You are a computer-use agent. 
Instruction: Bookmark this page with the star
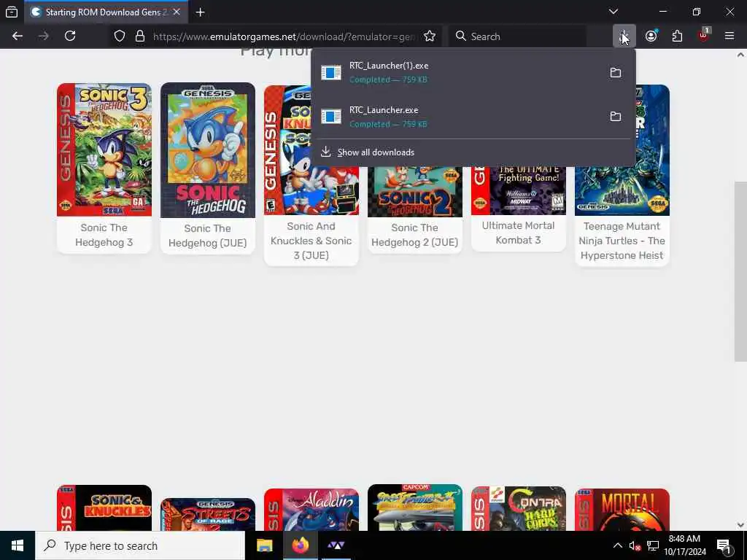[x=429, y=36]
